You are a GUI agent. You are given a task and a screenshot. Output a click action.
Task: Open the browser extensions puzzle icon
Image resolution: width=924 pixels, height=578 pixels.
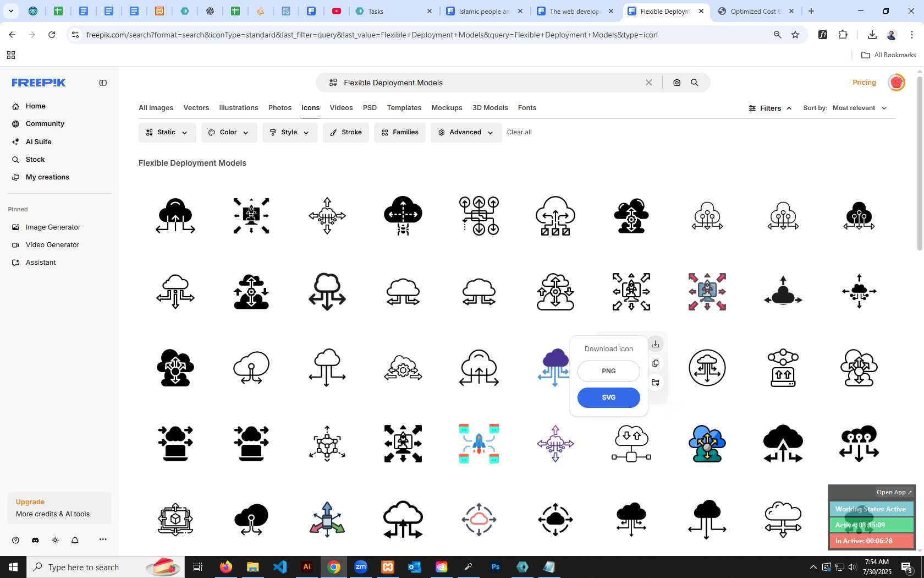tap(843, 35)
